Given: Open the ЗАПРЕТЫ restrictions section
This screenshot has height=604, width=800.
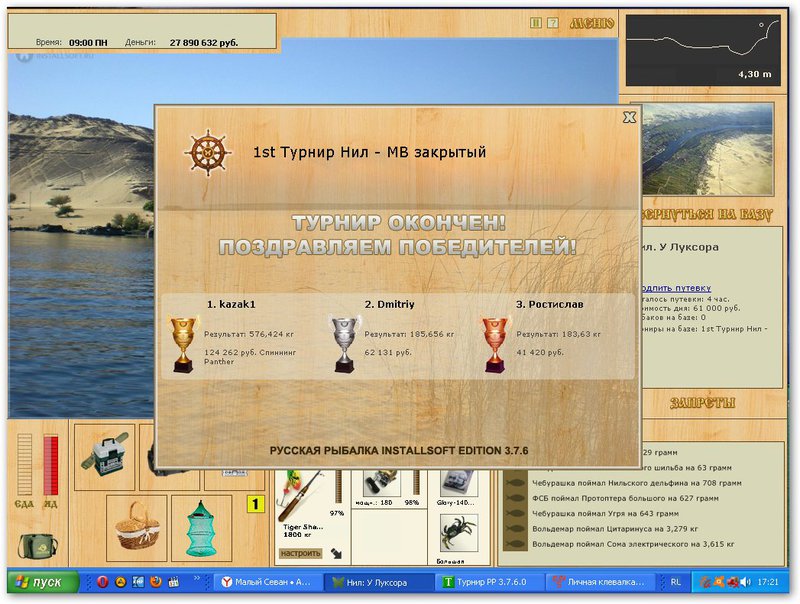Looking at the screenshot, I should tap(703, 403).
